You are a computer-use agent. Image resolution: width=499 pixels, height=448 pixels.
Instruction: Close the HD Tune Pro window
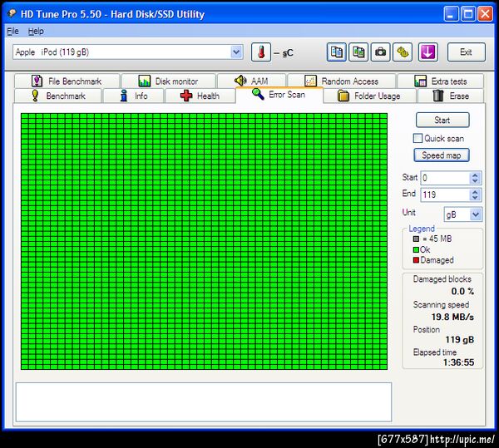[x=485, y=14]
